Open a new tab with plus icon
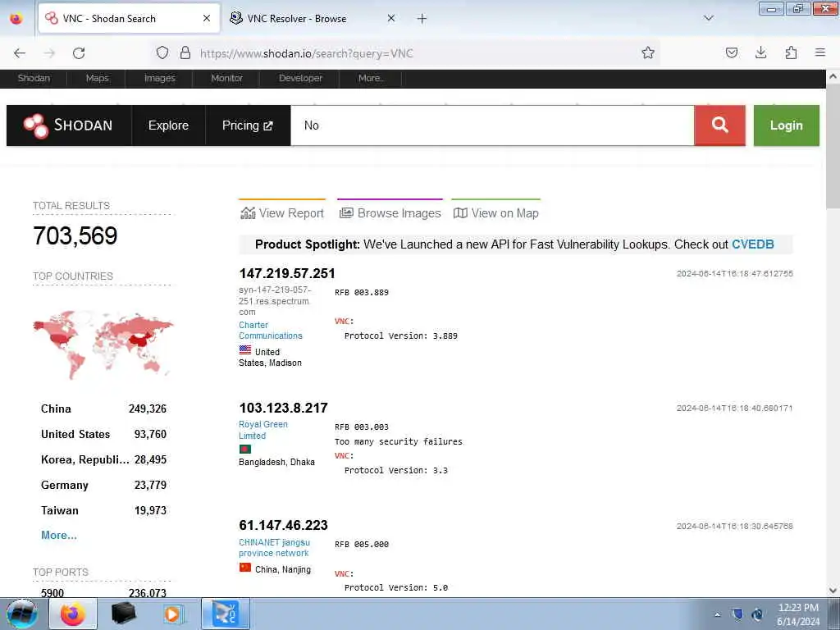Image resolution: width=840 pixels, height=630 pixels. click(422, 19)
